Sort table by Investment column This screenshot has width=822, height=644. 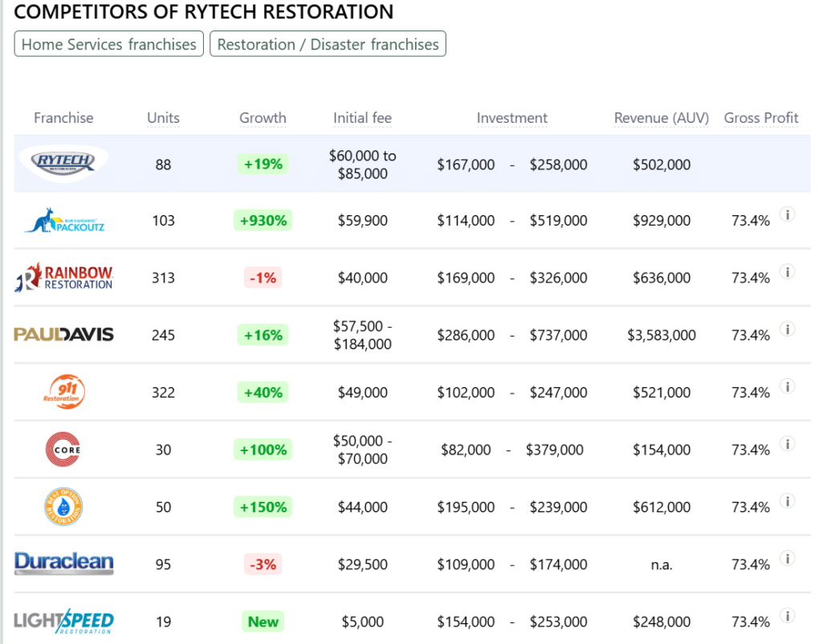pos(511,118)
